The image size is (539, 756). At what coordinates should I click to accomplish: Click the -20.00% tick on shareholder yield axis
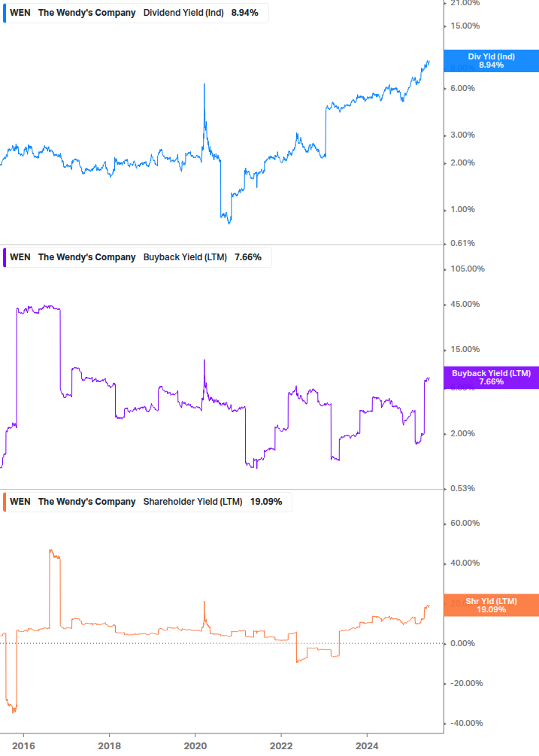[466, 684]
